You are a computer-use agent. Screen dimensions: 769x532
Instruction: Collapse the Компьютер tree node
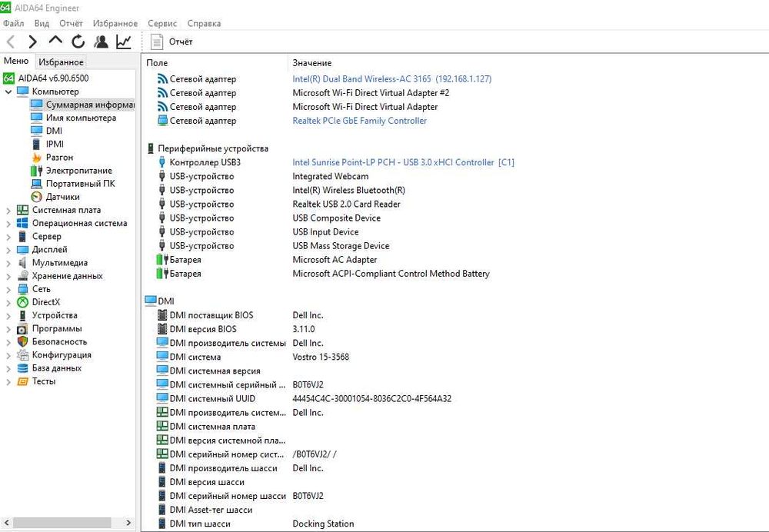[x=8, y=91]
